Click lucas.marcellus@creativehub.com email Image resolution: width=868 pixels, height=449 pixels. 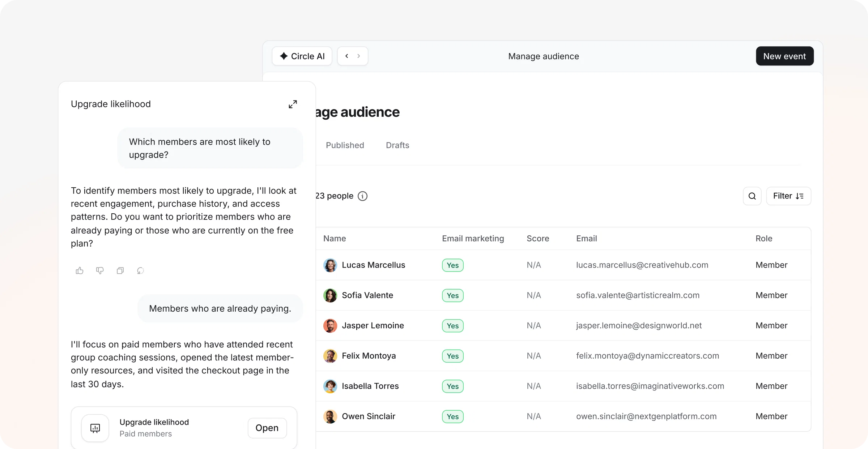pyautogui.click(x=642, y=265)
